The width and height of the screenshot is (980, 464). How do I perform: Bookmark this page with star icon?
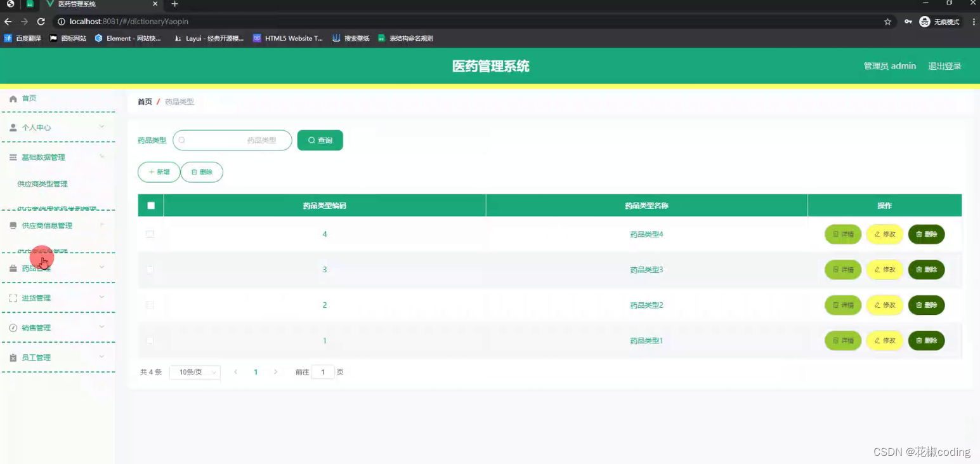887,22
